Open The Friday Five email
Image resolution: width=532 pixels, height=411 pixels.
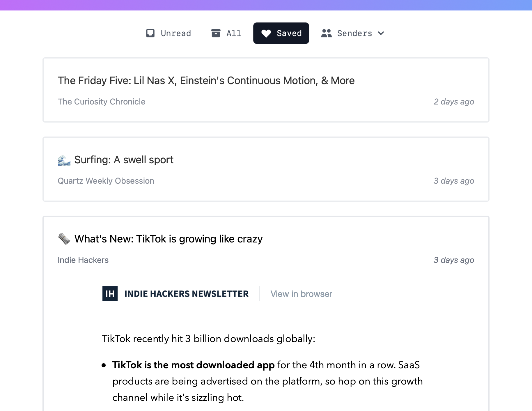coord(206,81)
